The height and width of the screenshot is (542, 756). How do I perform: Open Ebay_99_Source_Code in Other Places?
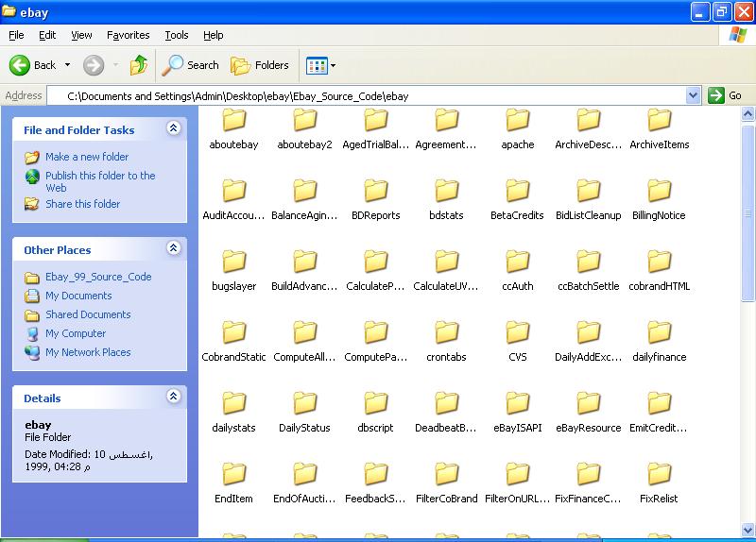tap(98, 277)
